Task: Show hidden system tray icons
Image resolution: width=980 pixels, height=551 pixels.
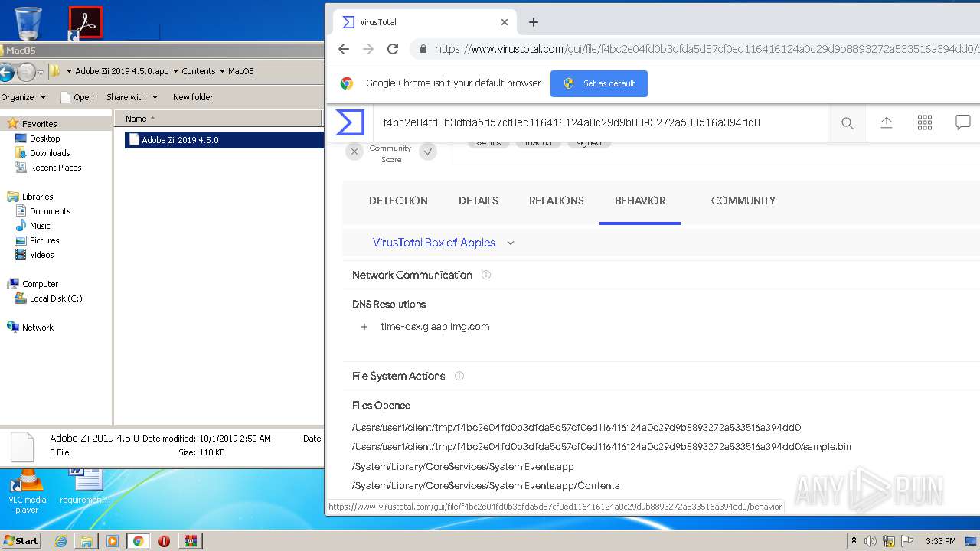Action: point(854,541)
